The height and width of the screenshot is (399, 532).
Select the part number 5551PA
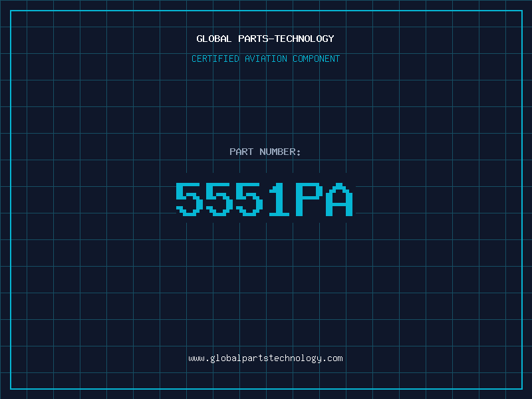tap(265, 199)
